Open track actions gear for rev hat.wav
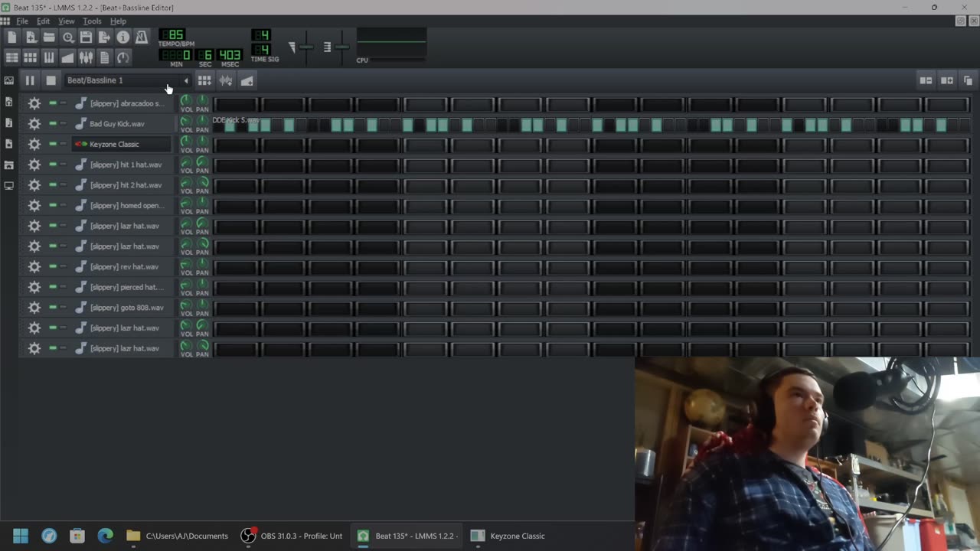Image resolution: width=980 pixels, height=551 pixels. pos(34,266)
